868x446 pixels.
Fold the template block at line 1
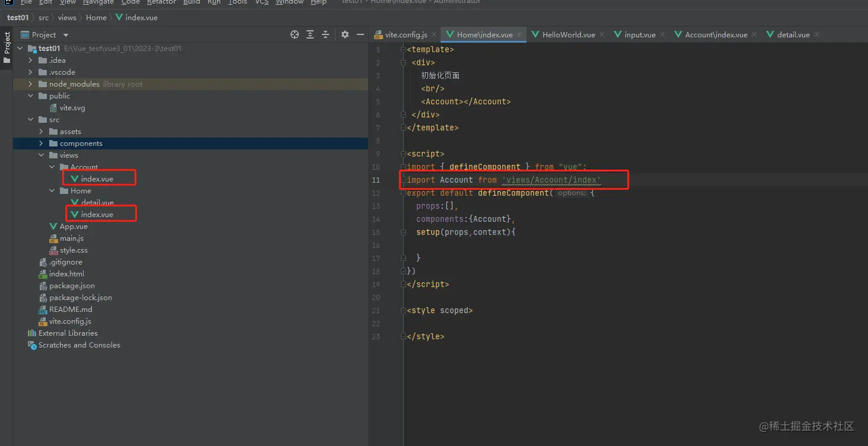403,50
